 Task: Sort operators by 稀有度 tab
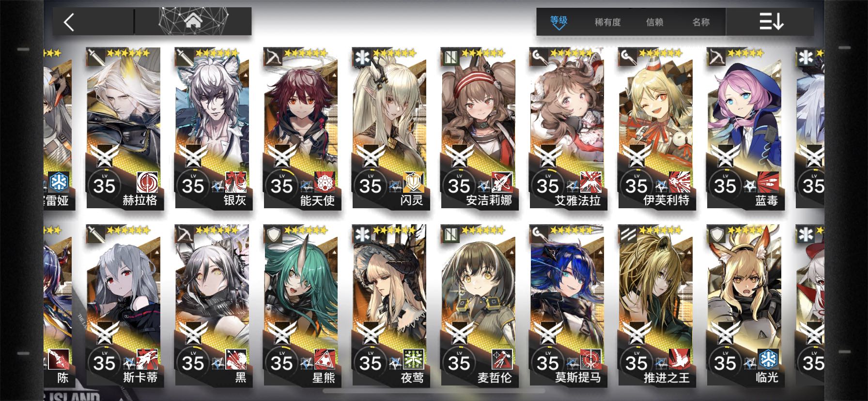click(x=607, y=22)
